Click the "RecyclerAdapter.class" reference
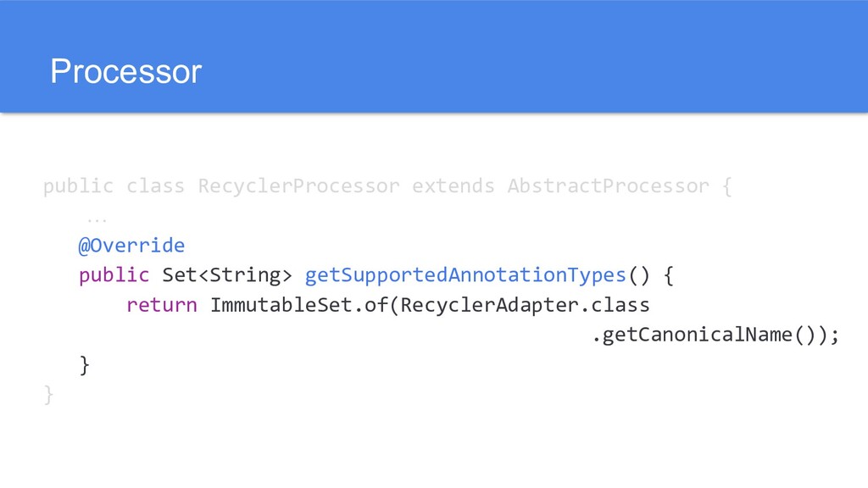868x488 pixels. coord(525,305)
